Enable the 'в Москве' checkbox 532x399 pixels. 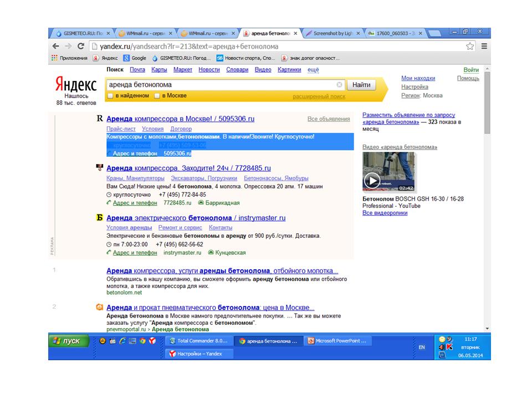tap(157, 96)
